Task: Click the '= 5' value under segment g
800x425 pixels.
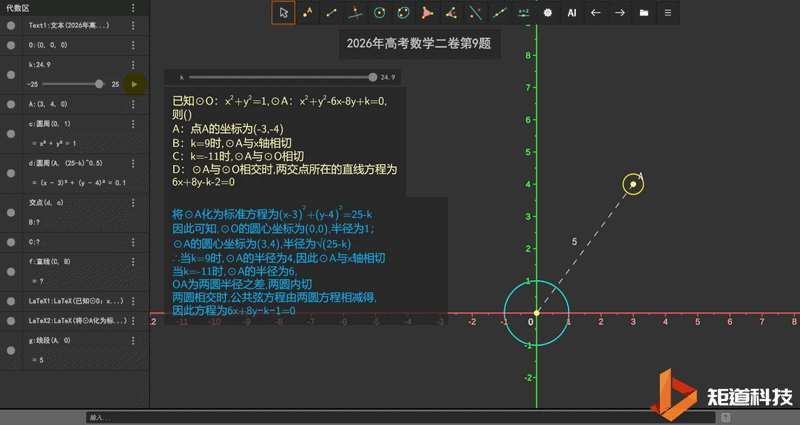Action: (38, 360)
